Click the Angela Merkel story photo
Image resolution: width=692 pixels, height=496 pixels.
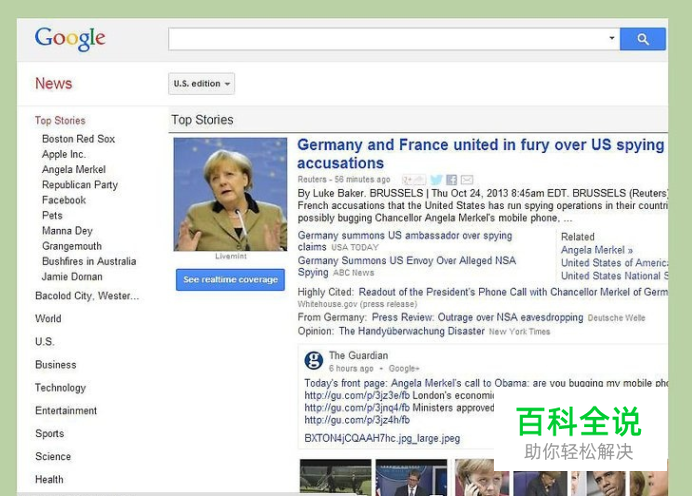point(230,195)
